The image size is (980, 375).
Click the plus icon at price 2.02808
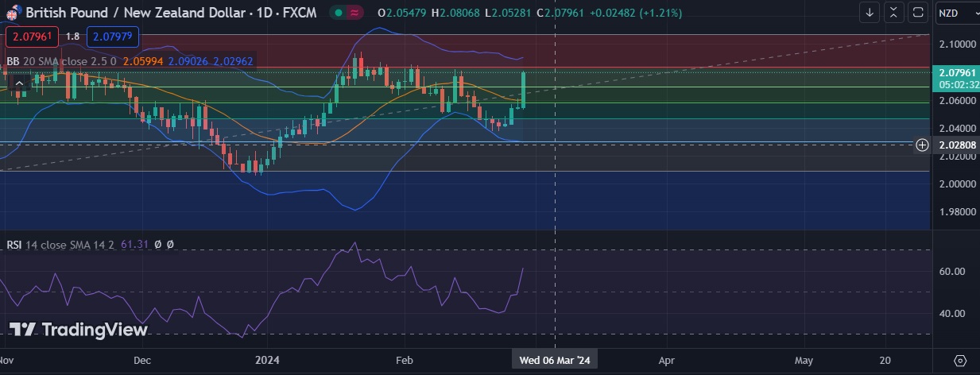[922, 145]
